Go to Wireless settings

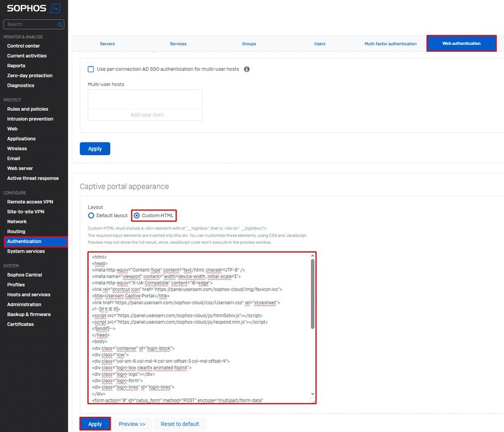17,149
